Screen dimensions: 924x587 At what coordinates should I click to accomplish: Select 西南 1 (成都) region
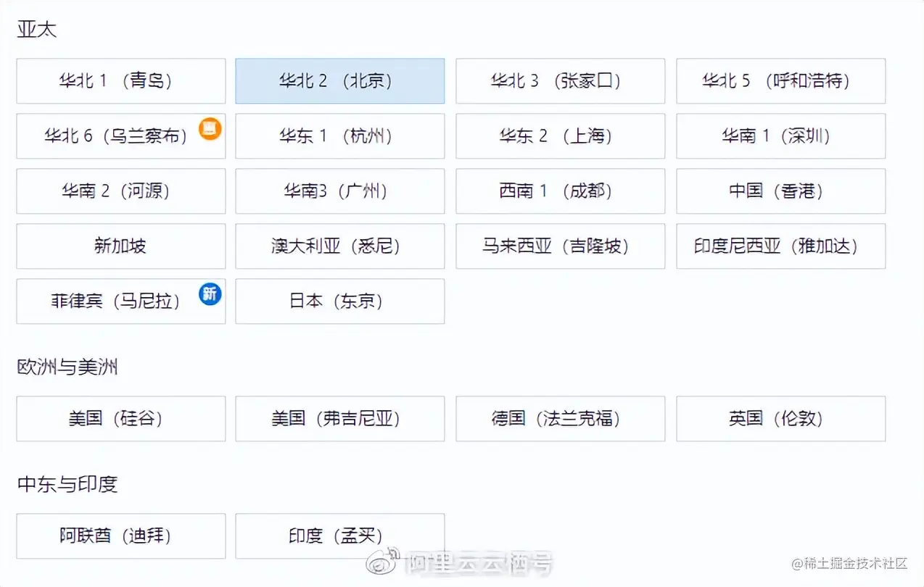click(560, 191)
